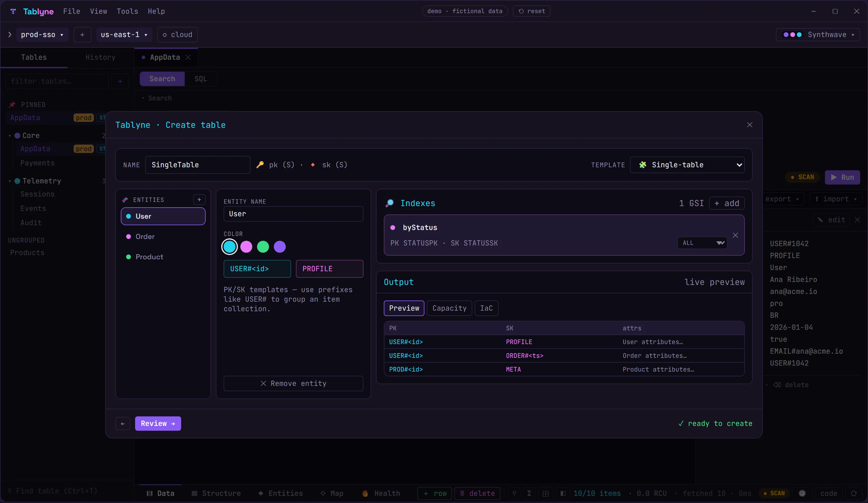
Task: Toggle the cloud mode switch
Action: pyautogui.click(x=177, y=35)
